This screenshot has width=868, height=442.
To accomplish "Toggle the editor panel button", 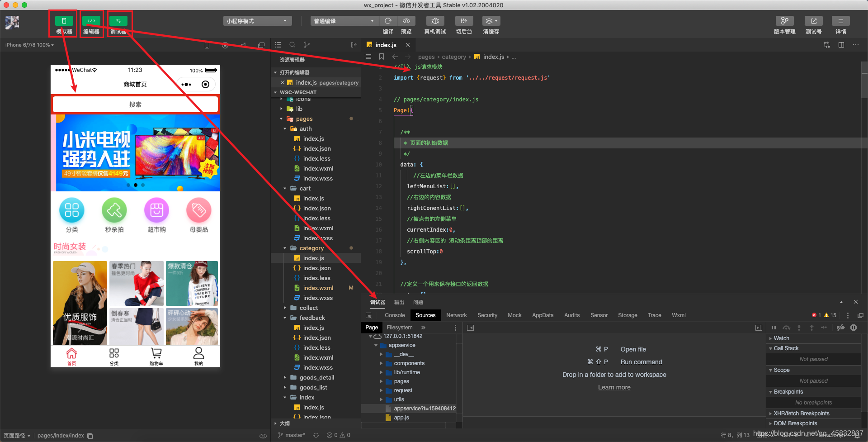I will tap(91, 21).
